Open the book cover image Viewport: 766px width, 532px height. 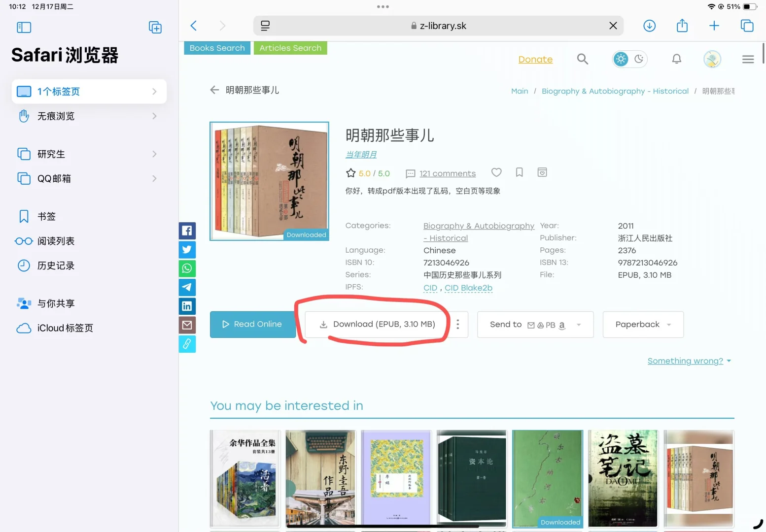pos(269,181)
